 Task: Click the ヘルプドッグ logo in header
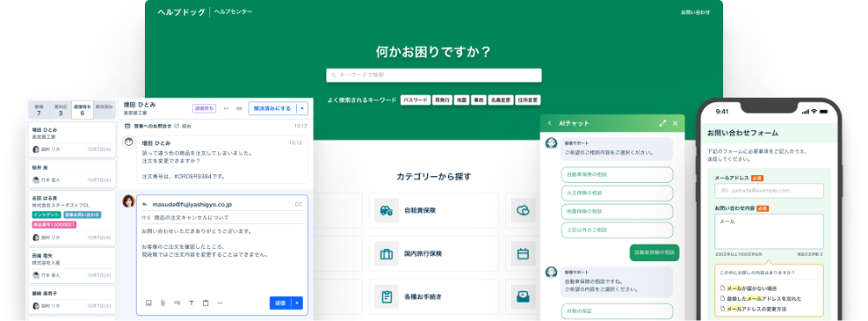pyautogui.click(x=181, y=11)
